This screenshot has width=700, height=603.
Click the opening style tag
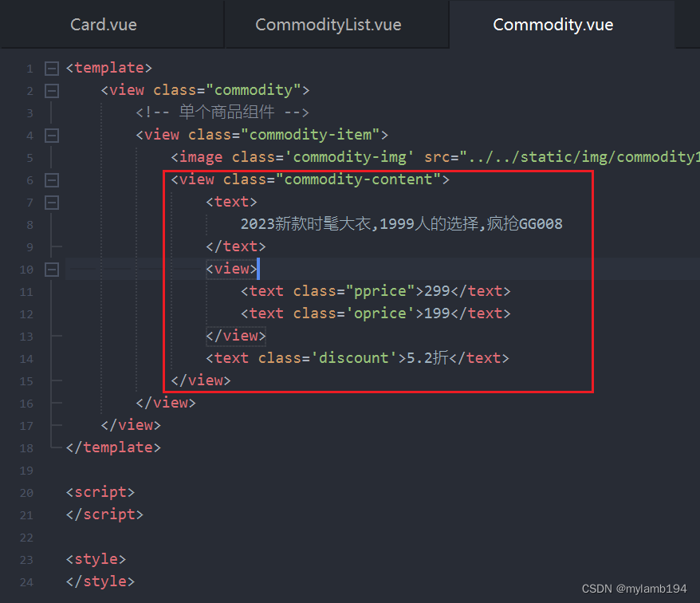(96, 559)
